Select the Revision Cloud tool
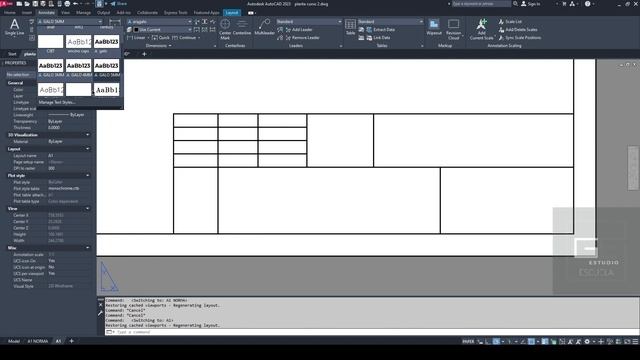Image resolution: width=640 pixels, height=360 pixels. [x=453, y=29]
